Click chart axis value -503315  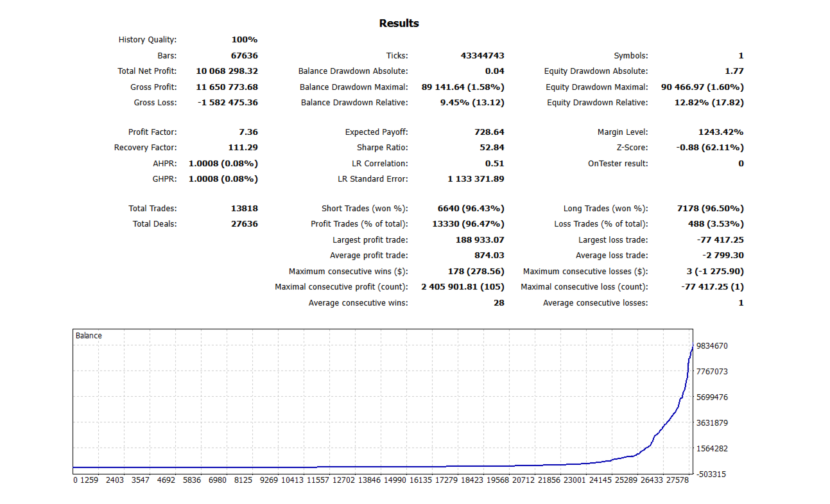[711, 474]
